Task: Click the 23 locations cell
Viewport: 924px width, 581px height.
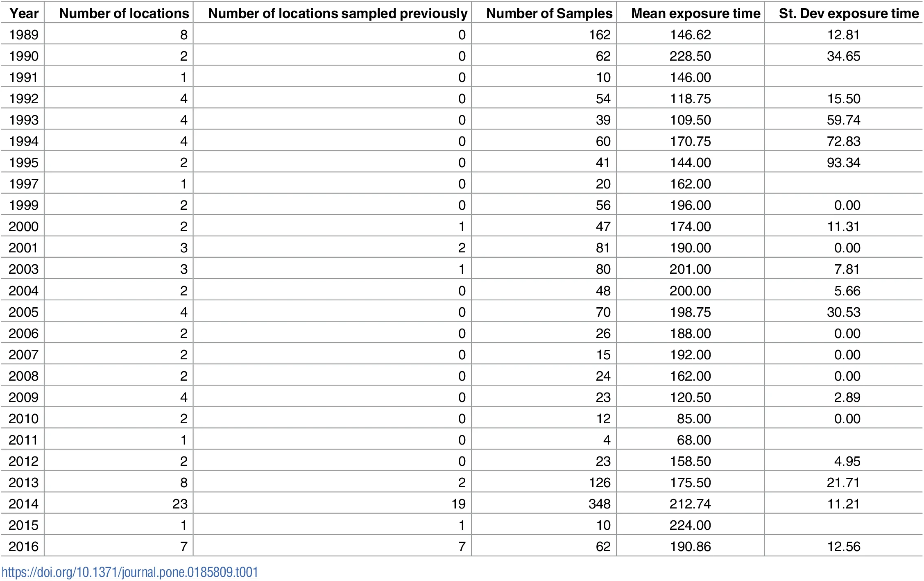Action: pos(180,504)
